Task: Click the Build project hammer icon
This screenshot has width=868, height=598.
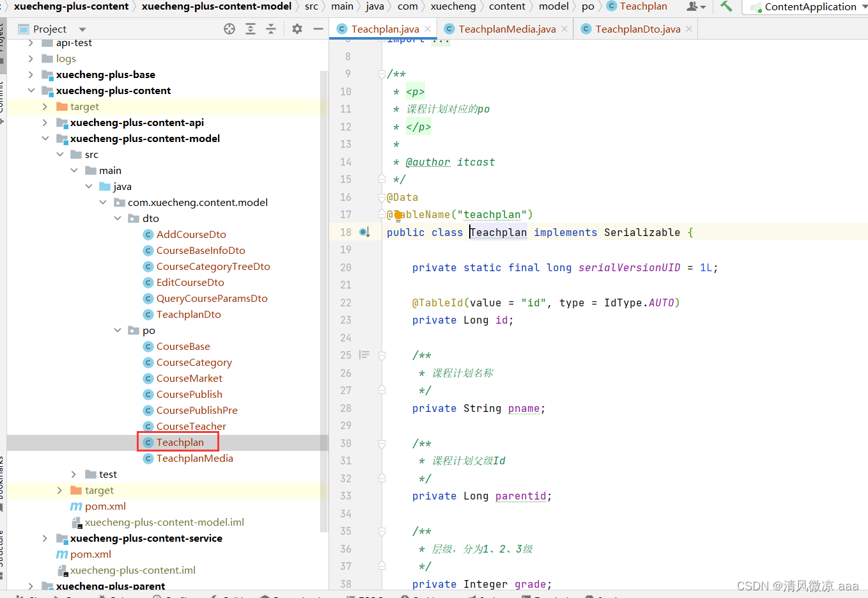Action: [726, 6]
